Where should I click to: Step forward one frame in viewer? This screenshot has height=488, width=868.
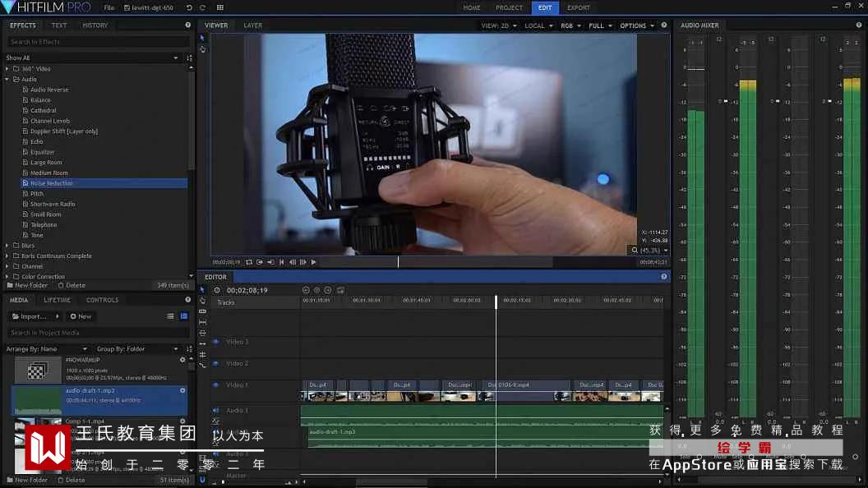coord(302,262)
